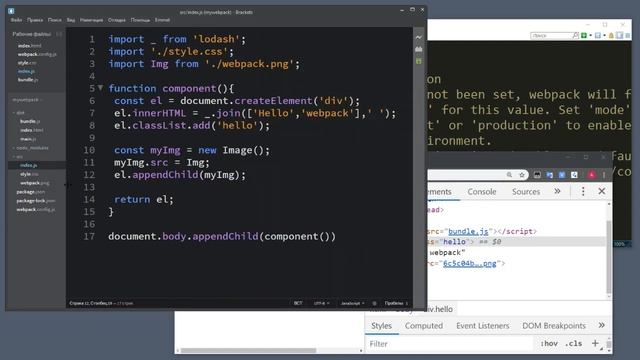The width and height of the screenshot is (640, 360).
Task: Open the Отладка menu in Brackets
Action: [x=117, y=20]
